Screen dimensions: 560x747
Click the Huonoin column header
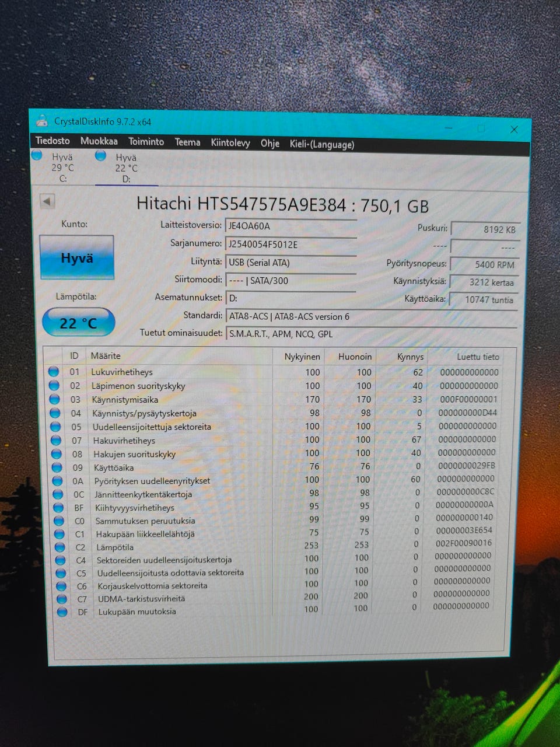pyautogui.click(x=350, y=357)
